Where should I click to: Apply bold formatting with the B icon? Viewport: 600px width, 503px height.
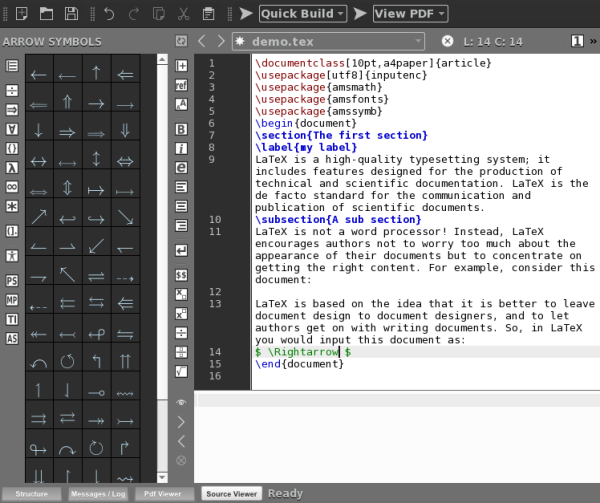click(182, 129)
